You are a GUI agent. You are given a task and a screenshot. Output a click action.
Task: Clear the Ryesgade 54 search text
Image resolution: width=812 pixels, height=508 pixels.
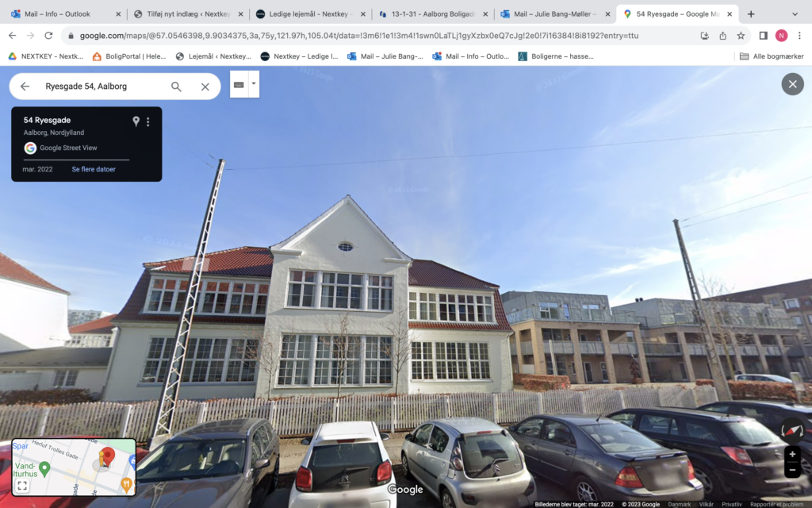(205, 87)
